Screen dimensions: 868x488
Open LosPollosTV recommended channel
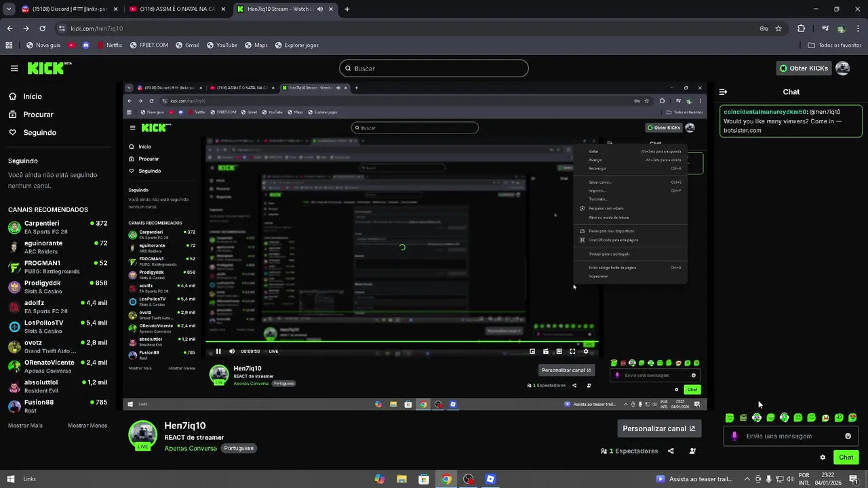tap(58, 327)
